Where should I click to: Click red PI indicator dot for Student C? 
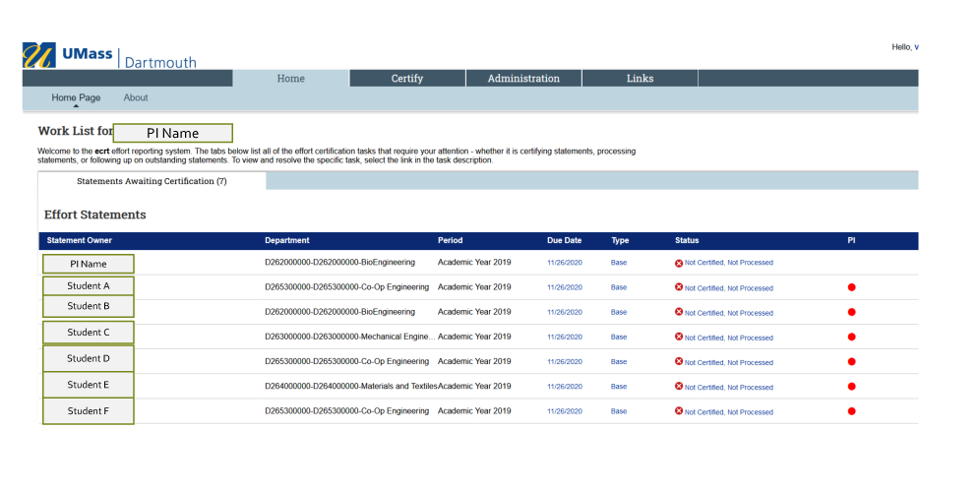851,337
